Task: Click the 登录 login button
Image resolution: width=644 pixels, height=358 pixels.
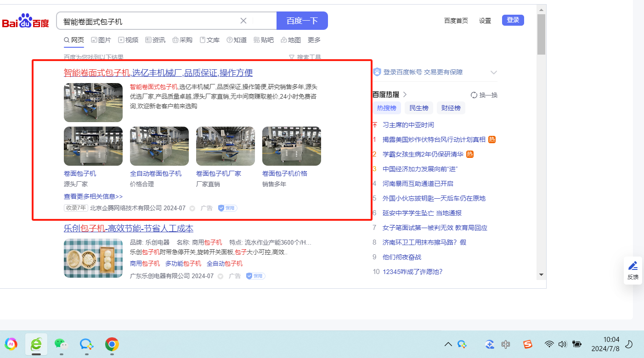Action: coord(513,20)
